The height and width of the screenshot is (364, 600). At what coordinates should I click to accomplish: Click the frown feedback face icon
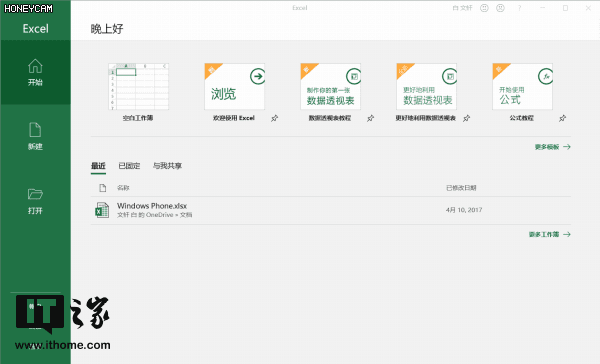point(500,8)
